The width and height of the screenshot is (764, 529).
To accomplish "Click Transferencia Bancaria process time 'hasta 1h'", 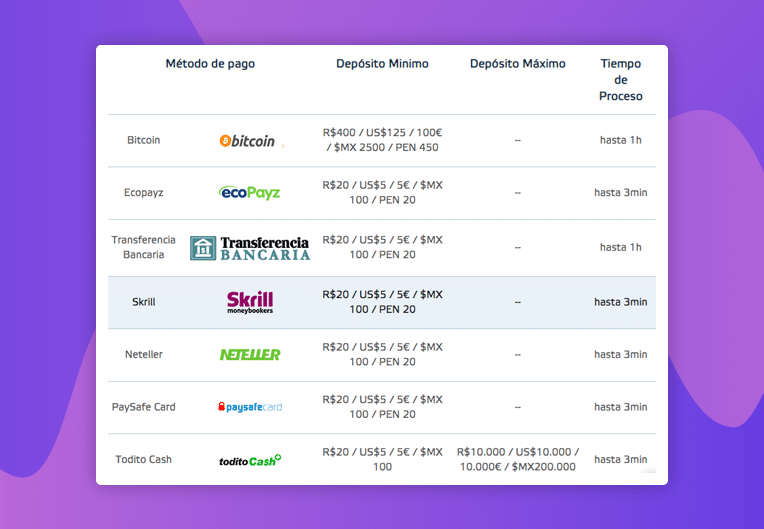I will tap(621, 247).
